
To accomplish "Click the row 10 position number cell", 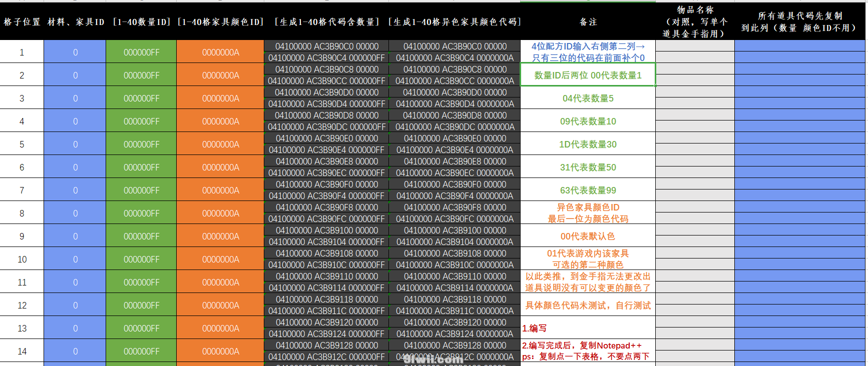I will tap(22, 259).
